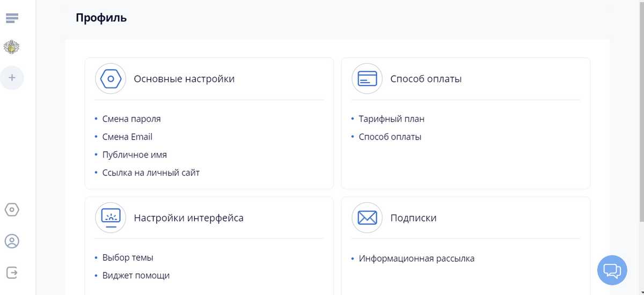The height and width of the screenshot is (295, 644).
Task: Click the plus add button in sidebar
Action: pyautogui.click(x=12, y=78)
